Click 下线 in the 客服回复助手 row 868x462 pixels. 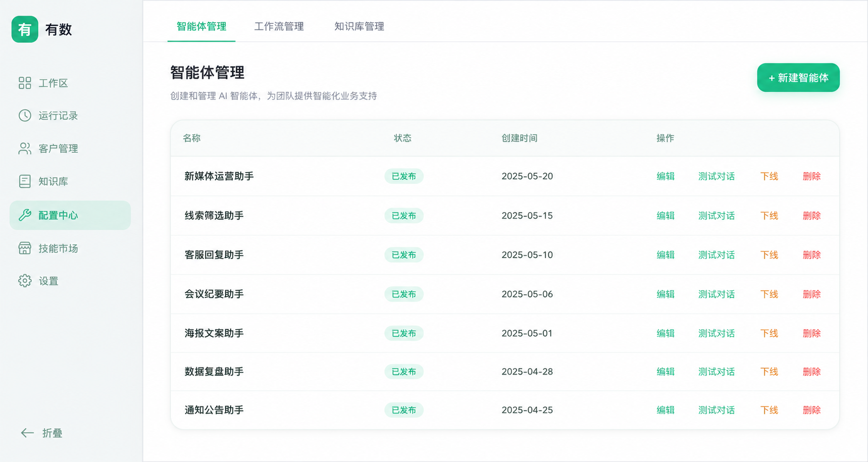click(769, 255)
